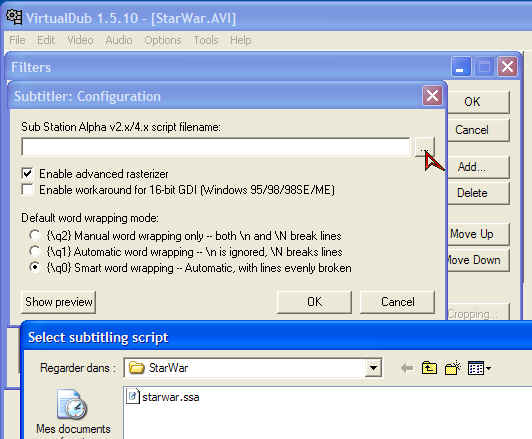
Task: Click the browse button for script filename
Action: click(424, 147)
